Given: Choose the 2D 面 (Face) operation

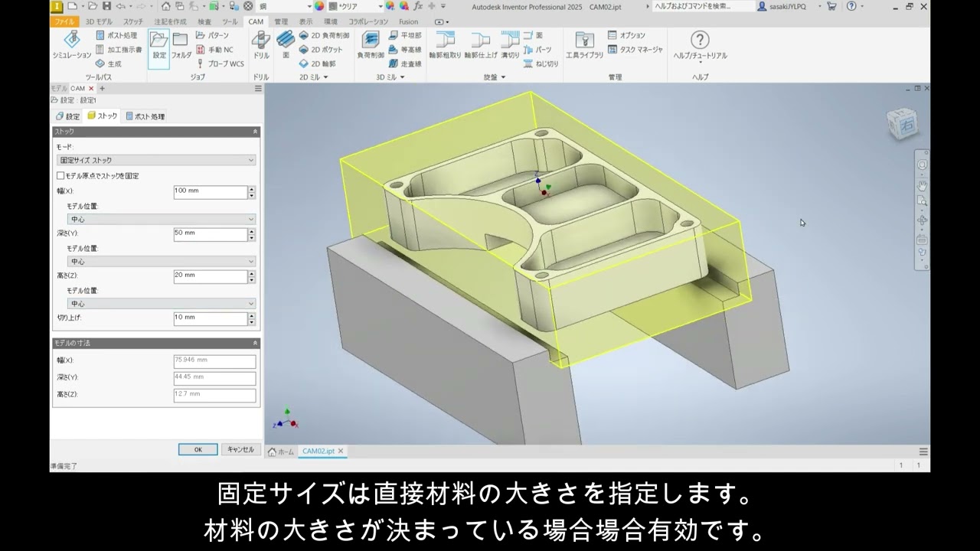Looking at the screenshot, I should 286,46.
